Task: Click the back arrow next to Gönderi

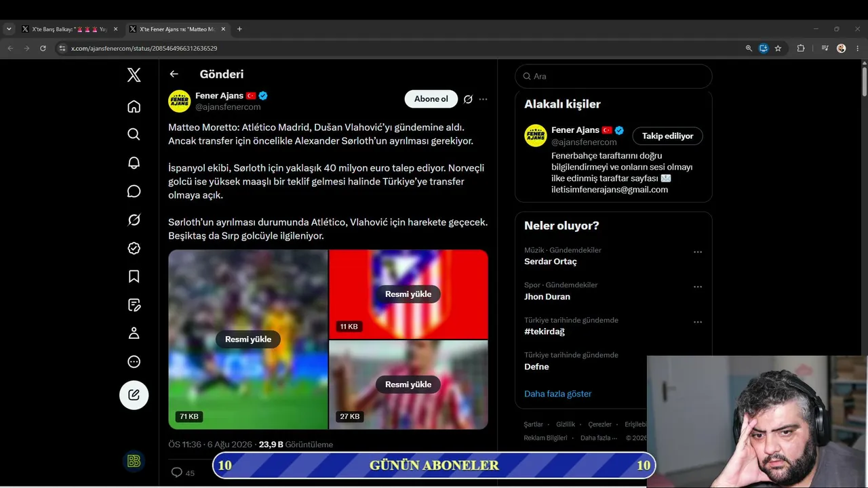Action: pyautogui.click(x=174, y=75)
